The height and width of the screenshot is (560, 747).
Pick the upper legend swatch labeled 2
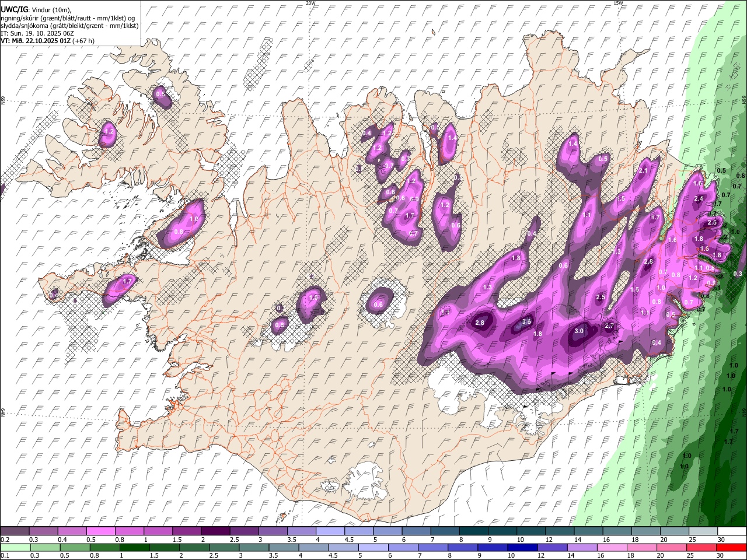[215, 531]
